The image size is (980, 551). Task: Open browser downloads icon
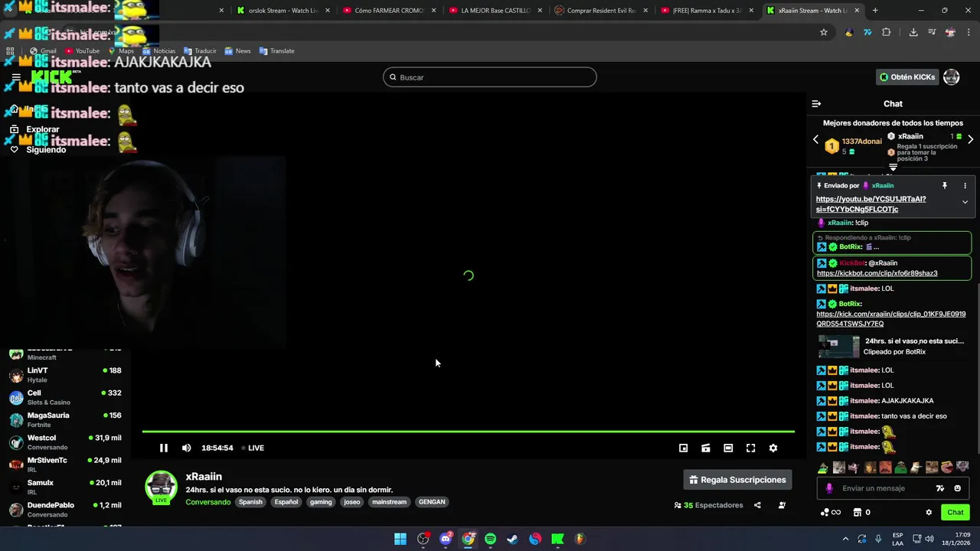(x=913, y=32)
